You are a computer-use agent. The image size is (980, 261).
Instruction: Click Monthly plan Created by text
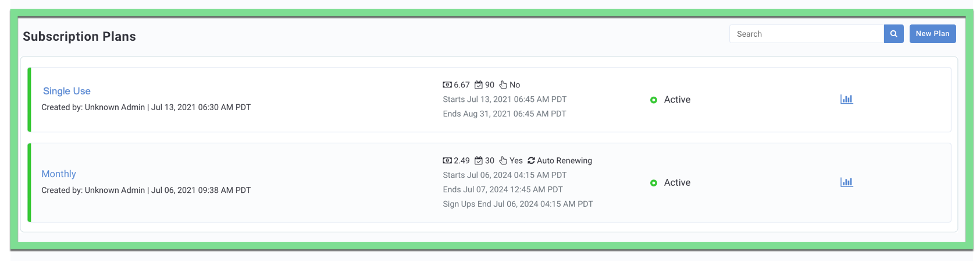(146, 190)
